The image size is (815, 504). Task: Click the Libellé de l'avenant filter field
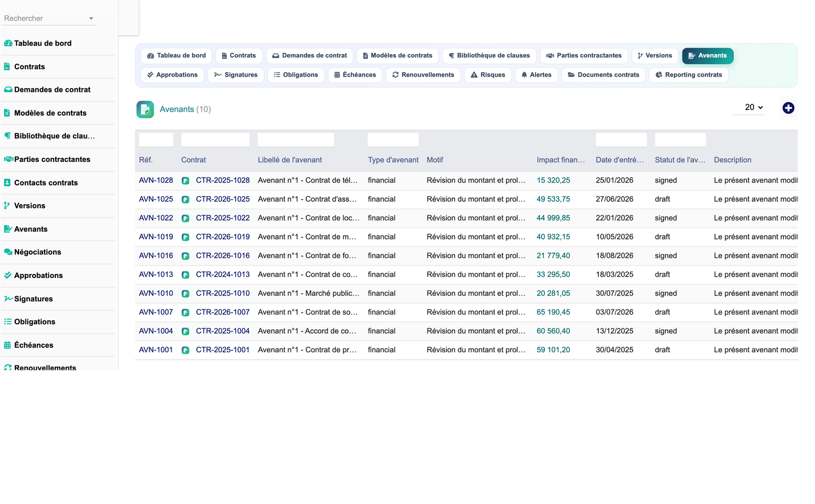pyautogui.click(x=296, y=140)
